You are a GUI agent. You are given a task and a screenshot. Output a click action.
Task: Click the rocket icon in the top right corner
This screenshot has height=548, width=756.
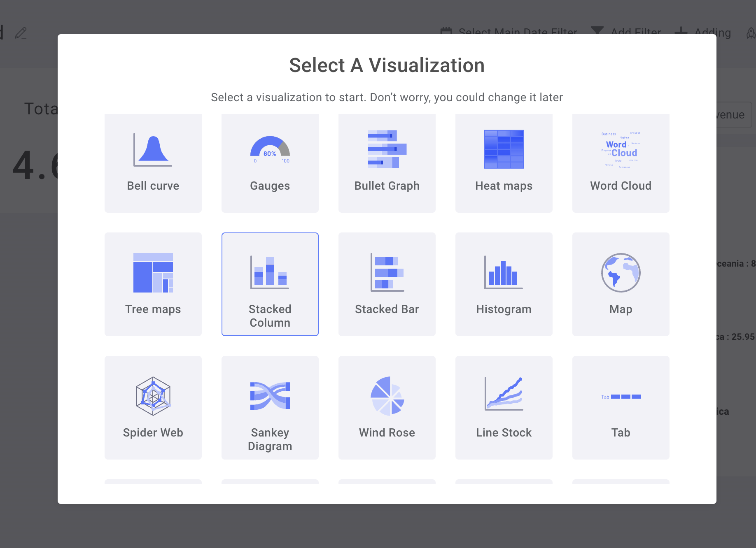click(x=751, y=33)
